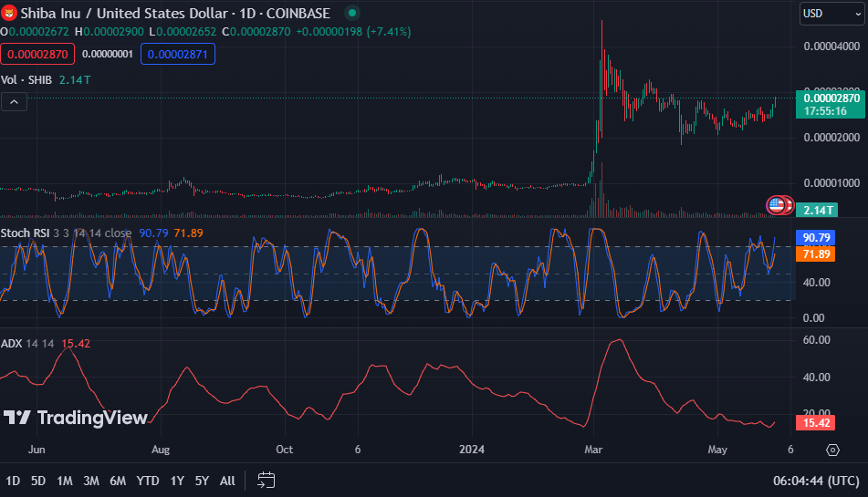Viewport: 868px width, 497px height.
Task: Select the 5Y time range
Action: click(x=202, y=481)
